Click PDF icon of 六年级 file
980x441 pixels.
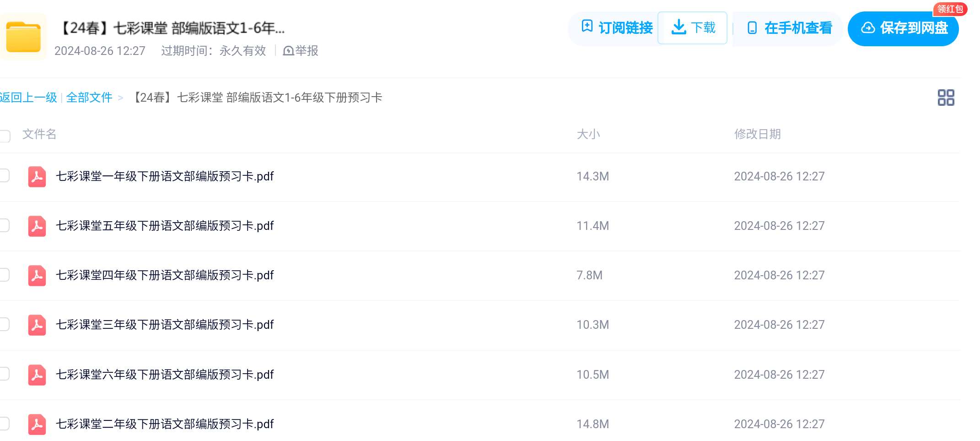click(37, 375)
